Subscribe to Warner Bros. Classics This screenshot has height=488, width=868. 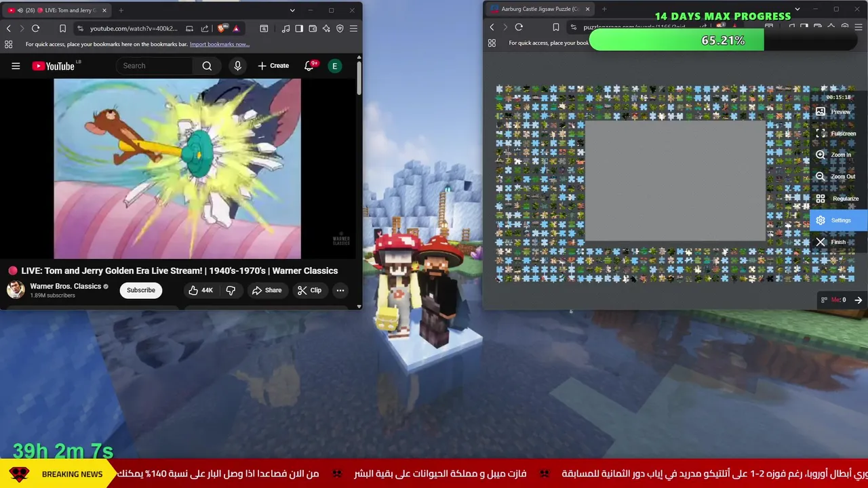(x=141, y=290)
